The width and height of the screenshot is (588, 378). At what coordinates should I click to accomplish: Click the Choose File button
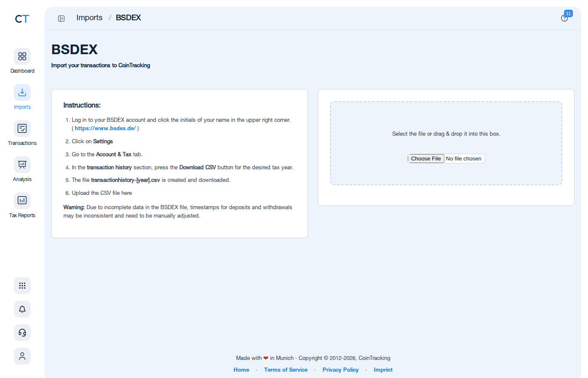coord(426,159)
